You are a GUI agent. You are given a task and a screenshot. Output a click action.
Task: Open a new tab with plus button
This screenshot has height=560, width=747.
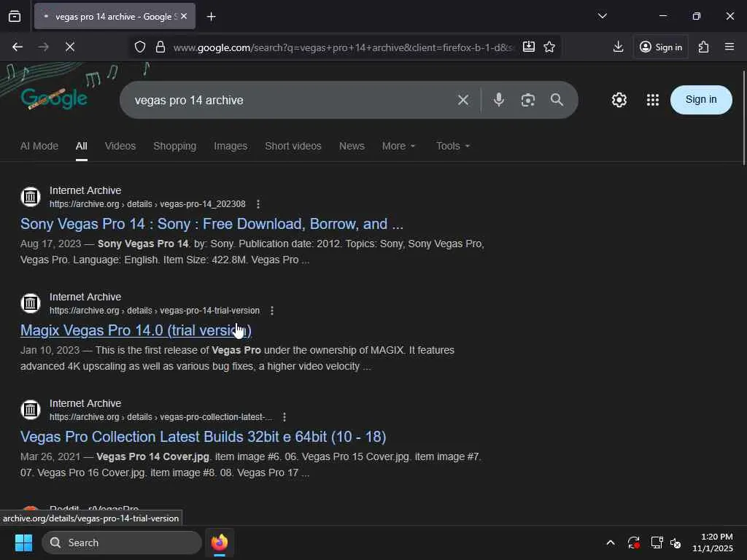(x=211, y=17)
